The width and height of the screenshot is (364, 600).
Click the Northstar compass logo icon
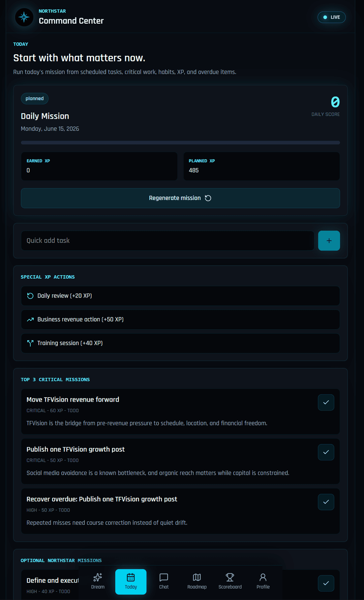tap(24, 17)
